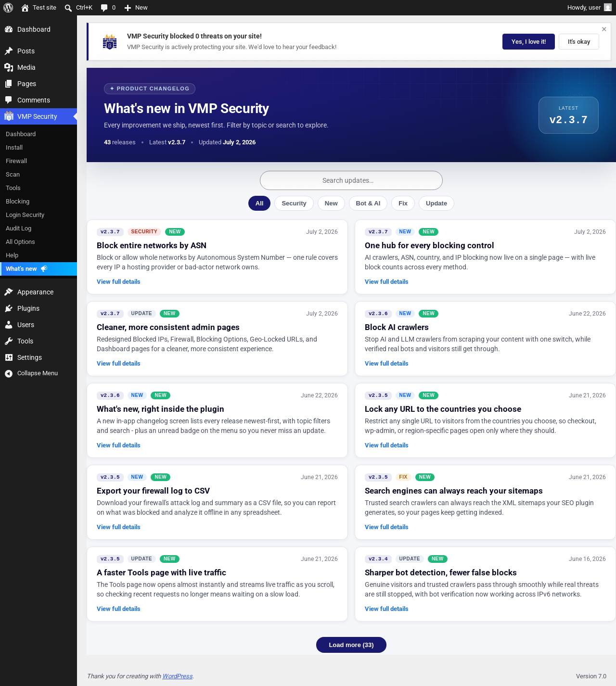Click the Search updates field
This screenshot has height=686, width=616.
coord(351,180)
